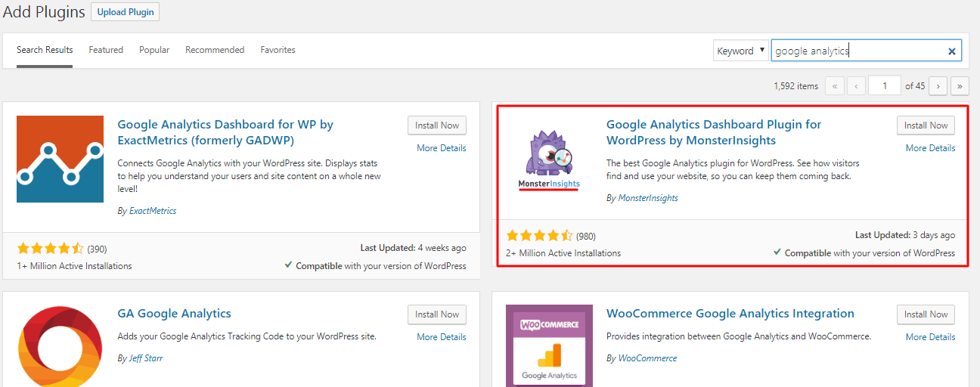980x387 pixels.
Task: Open the MonsterInsights monster logo thumbnail
Action: pos(549,159)
